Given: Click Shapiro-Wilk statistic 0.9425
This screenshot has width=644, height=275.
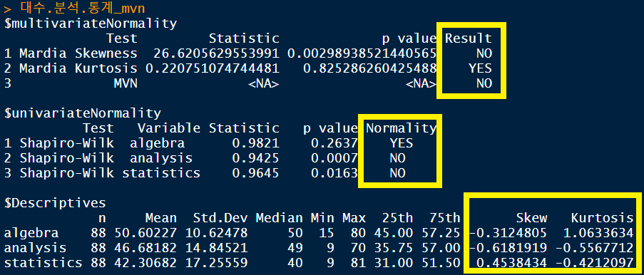Looking at the screenshot, I should point(256,158).
